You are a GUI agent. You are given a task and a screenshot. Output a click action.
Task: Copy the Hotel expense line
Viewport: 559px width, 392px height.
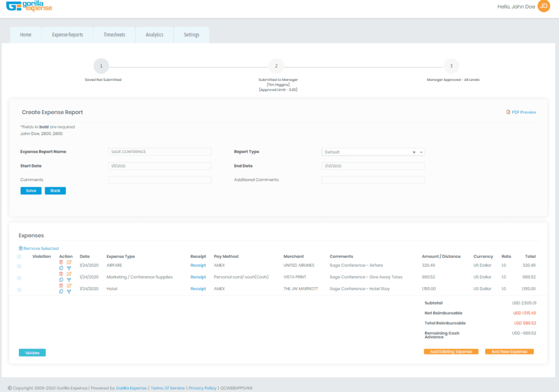[61, 291]
